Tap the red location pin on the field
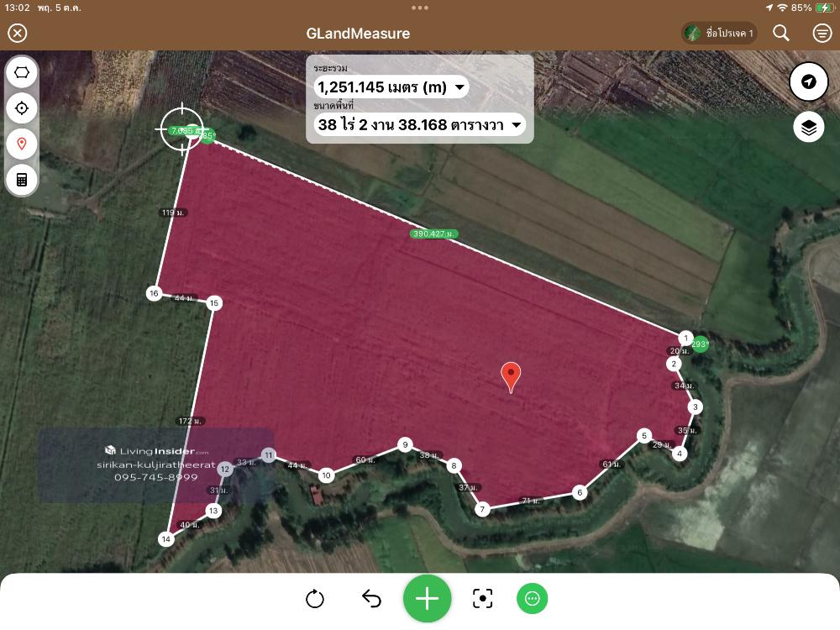Image resolution: width=840 pixels, height=630 pixels. 510,376
